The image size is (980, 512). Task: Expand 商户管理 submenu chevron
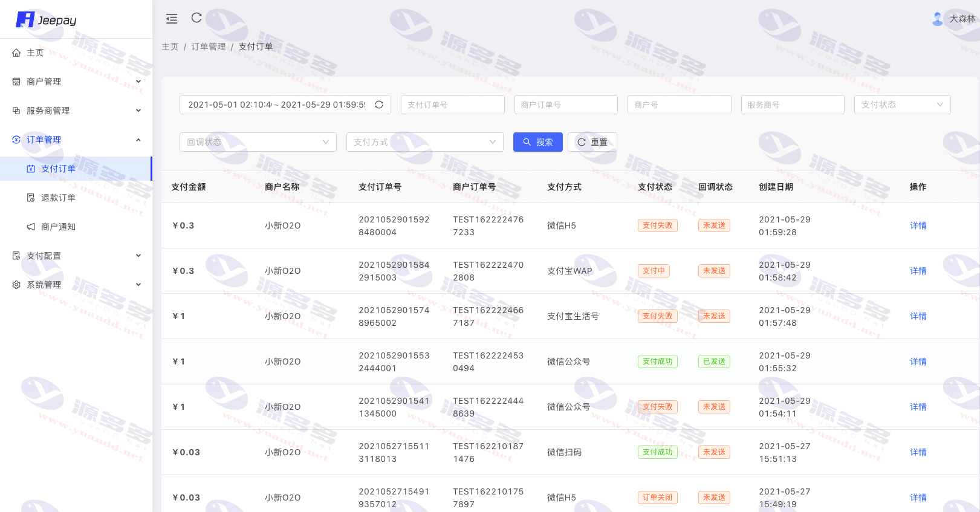point(138,82)
